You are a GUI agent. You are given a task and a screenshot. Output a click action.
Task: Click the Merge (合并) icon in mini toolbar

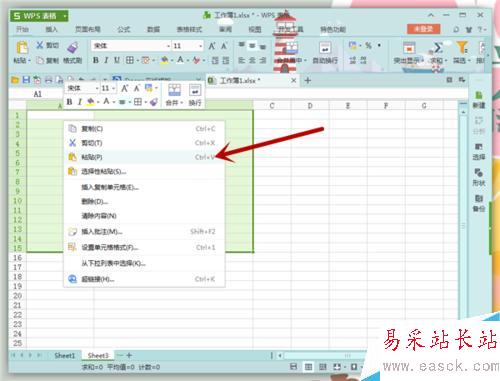tap(174, 90)
